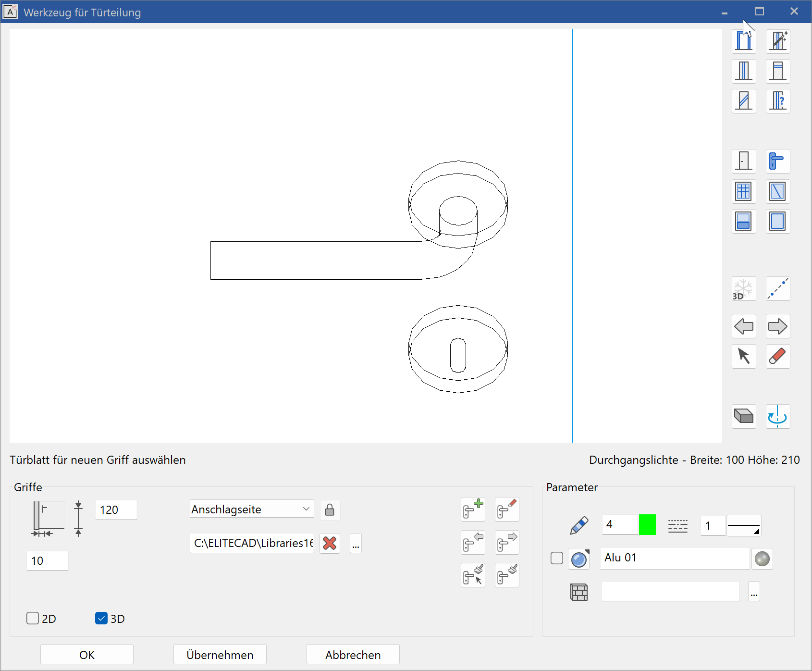The height and width of the screenshot is (671, 812).
Task: Cancel with the Abbrechen button
Action: [x=353, y=655]
